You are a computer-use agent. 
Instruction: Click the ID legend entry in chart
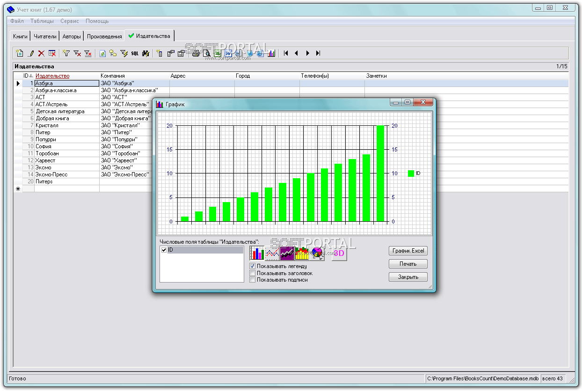point(414,173)
